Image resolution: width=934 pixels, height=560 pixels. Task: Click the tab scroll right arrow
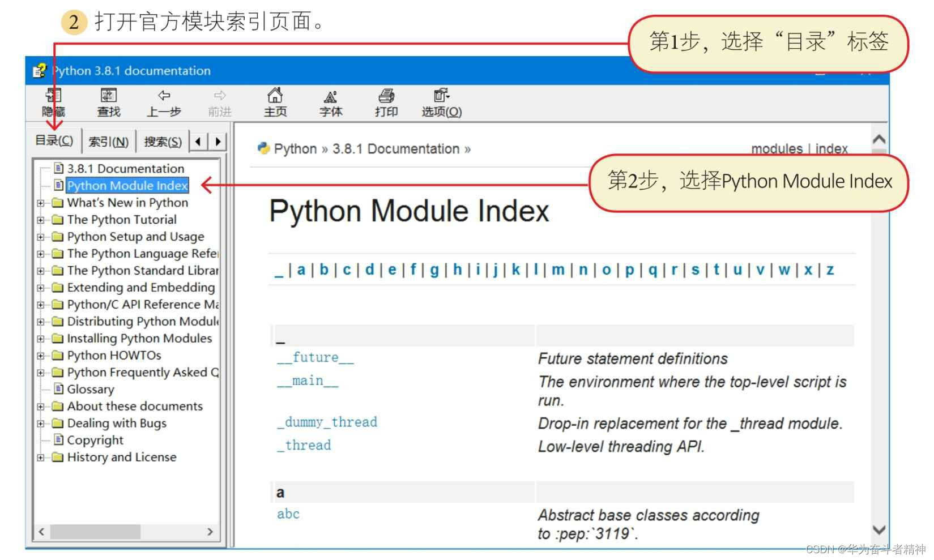pyautogui.click(x=218, y=142)
